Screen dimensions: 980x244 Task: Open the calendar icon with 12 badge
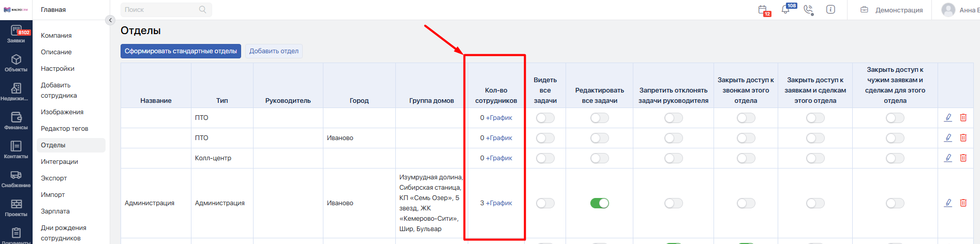tap(763, 10)
